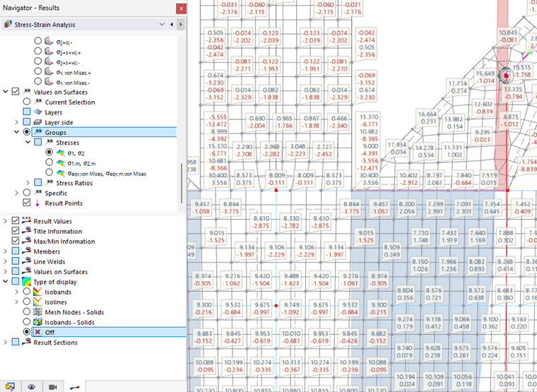
Task: Click the Isolines icon
Action: point(37,302)
